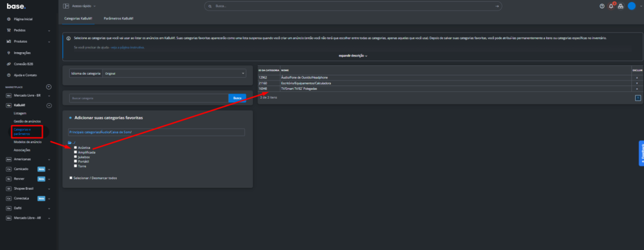
Task: Click the Mercado Livre - BR marketplace icon
Action: click(x=9, y=95)
